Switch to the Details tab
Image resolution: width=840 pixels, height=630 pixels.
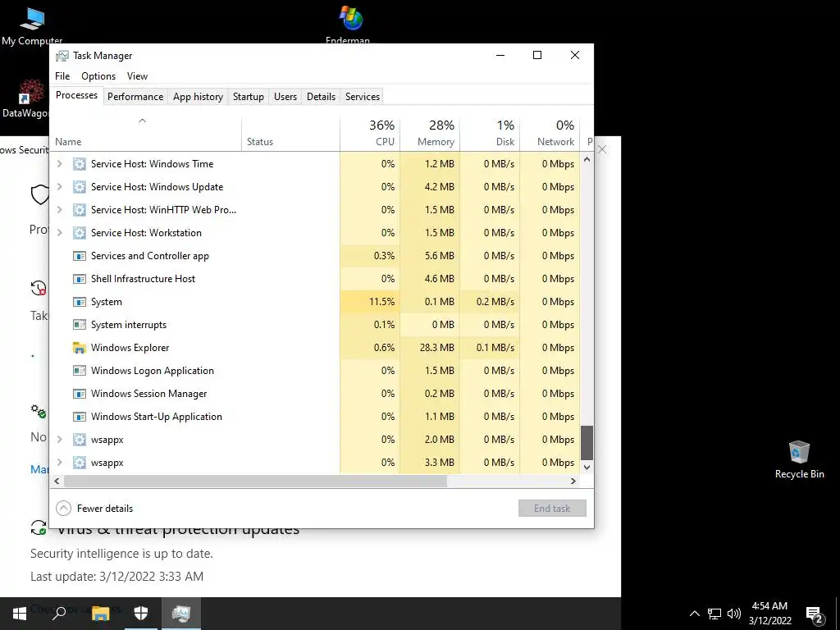pyautogui.click(x=321, y=97)
